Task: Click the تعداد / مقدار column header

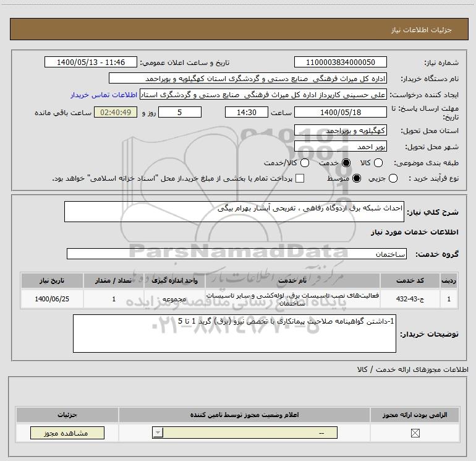Action: (114, 280)
